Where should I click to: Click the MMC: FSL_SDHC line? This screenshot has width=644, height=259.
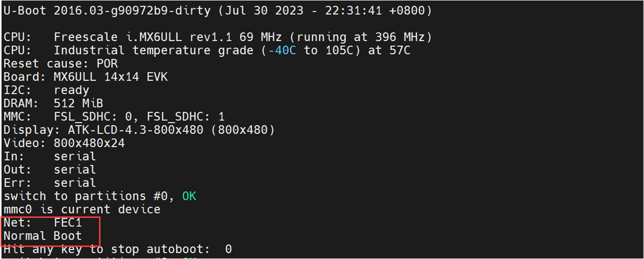114,117
